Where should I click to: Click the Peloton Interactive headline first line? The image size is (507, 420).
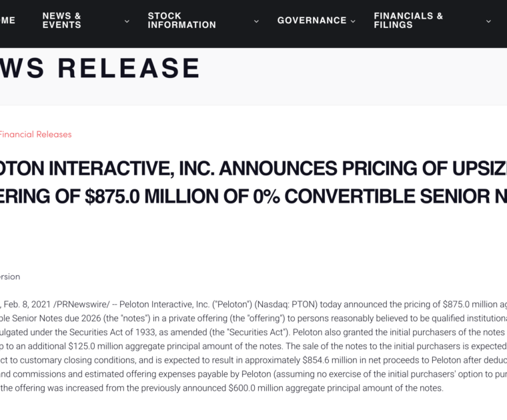pyautogui.click(x=253, y=169)
